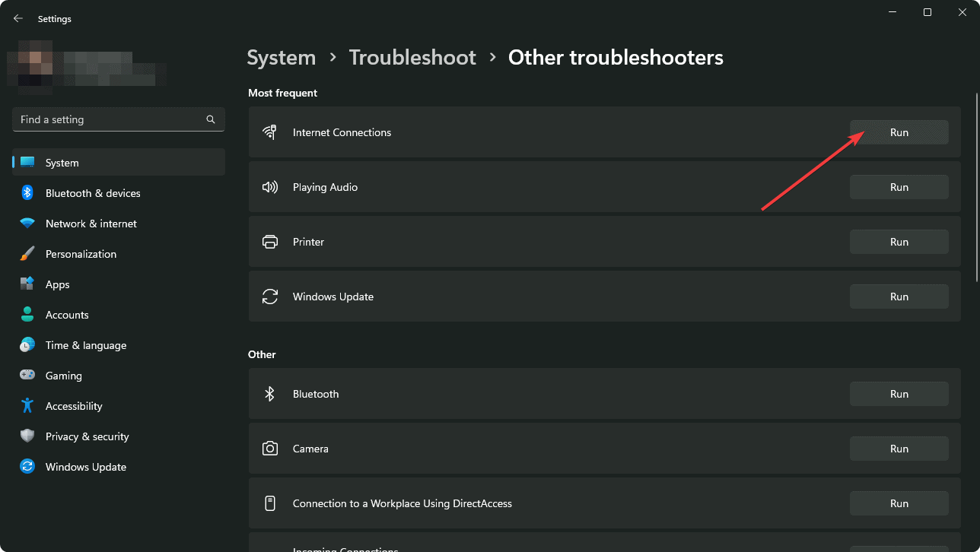Click the Gaming controller icon in sidebar
This screenshot has height=552, width=980.
(x=27, y=375)
